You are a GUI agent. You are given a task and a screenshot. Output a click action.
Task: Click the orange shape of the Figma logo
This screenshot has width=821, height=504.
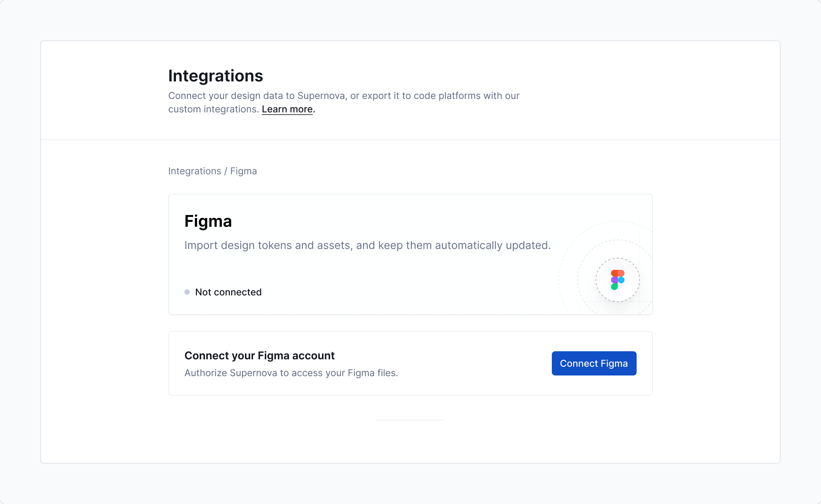[x=621, y=273]
